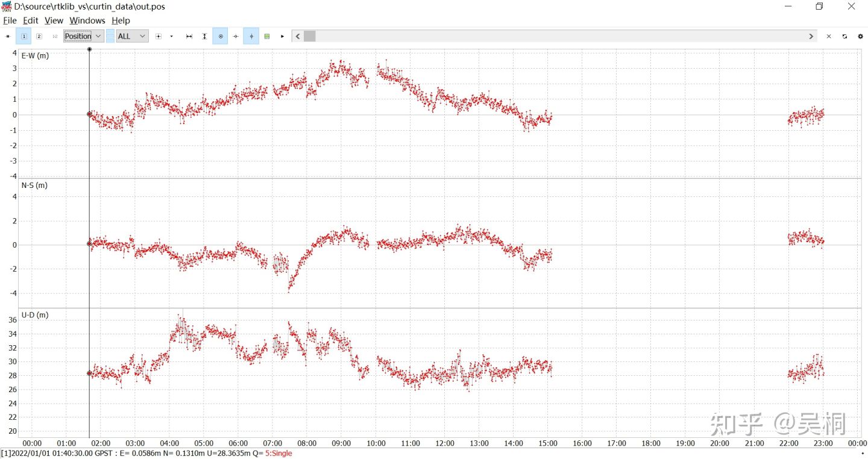Reload data refresh icon
This screenshot has height=459, width=868.
coord(844,36)
